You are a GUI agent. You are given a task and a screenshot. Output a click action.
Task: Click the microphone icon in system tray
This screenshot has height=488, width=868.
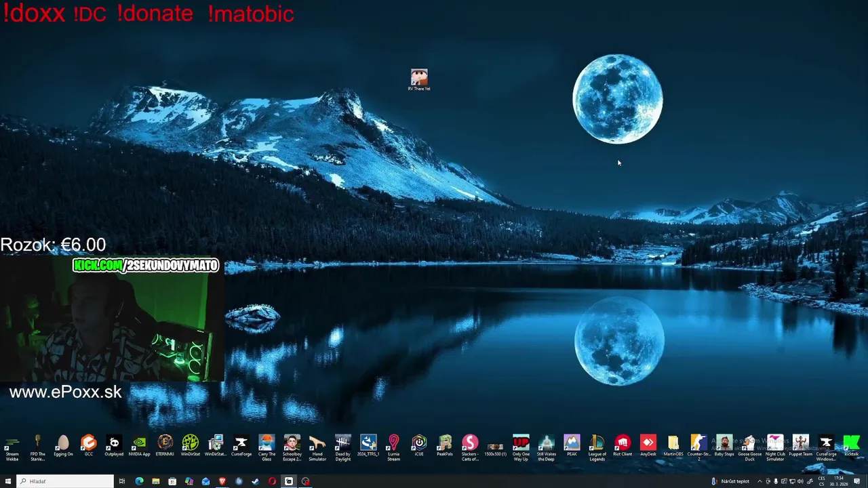coord(776,481)
